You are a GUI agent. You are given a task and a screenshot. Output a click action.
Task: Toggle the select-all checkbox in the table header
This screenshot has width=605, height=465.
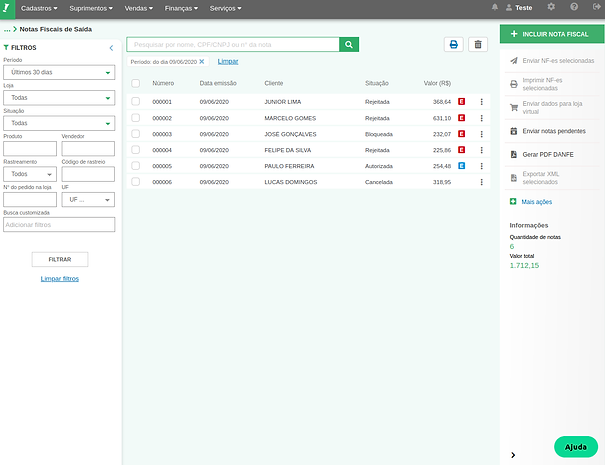[x=136, y=83]
